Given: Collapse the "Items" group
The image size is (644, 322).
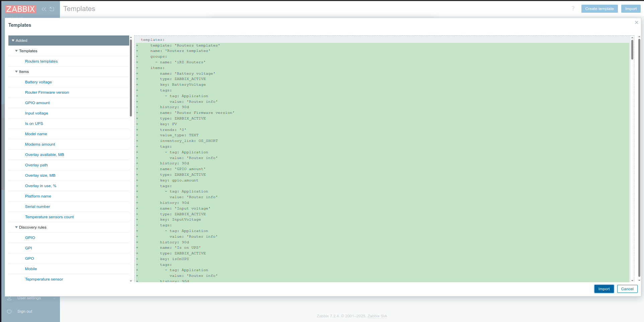Looking at the screenshot, I should [17, 72].
